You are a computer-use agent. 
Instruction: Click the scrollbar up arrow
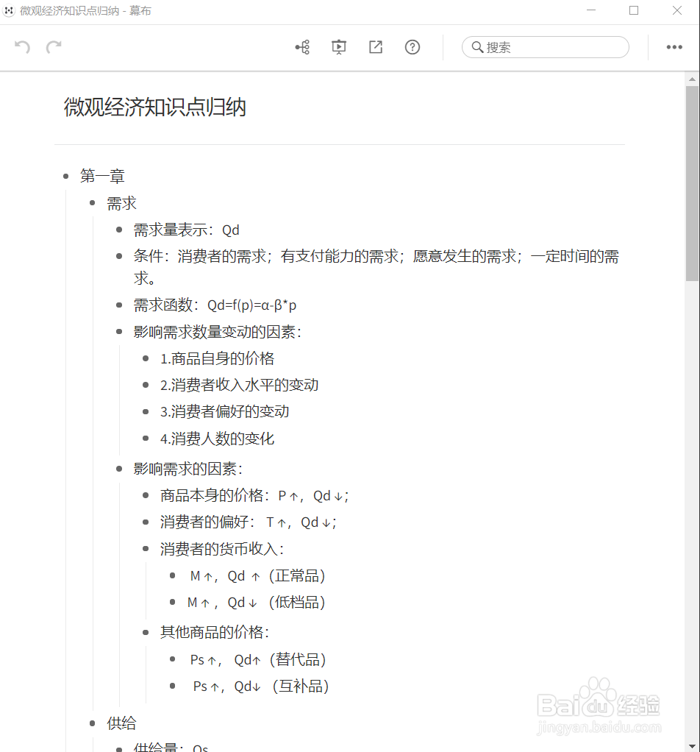pyautogui.click(x=692, y=79)
